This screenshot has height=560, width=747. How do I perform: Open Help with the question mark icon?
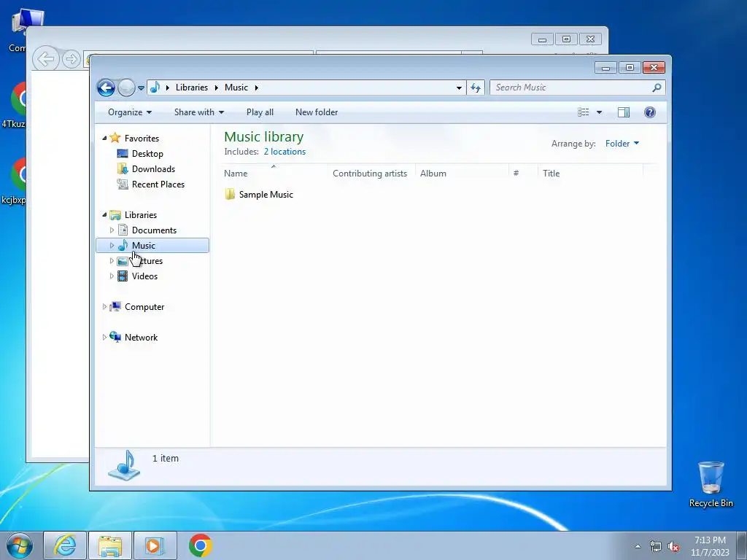click(x=650, y=112)
